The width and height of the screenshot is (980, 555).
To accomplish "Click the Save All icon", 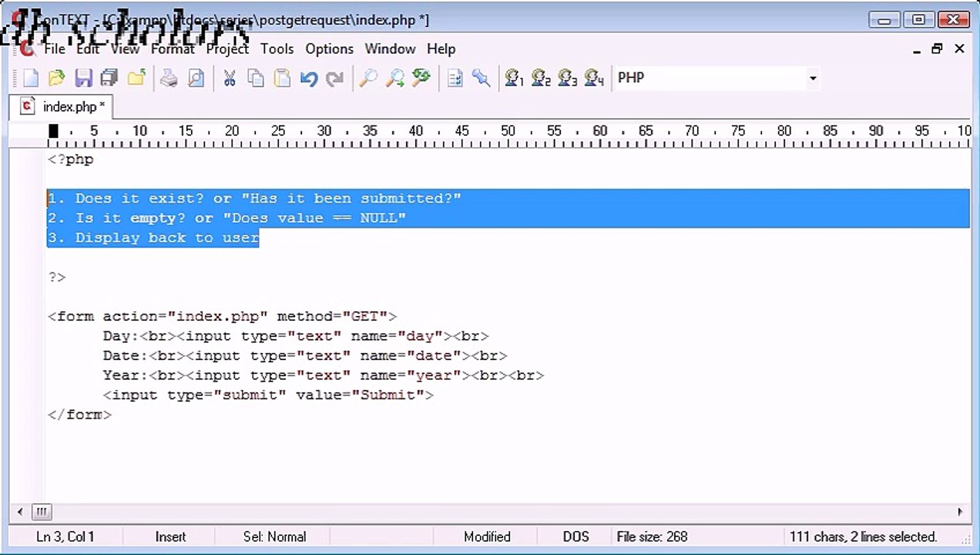I will [109, 78].
